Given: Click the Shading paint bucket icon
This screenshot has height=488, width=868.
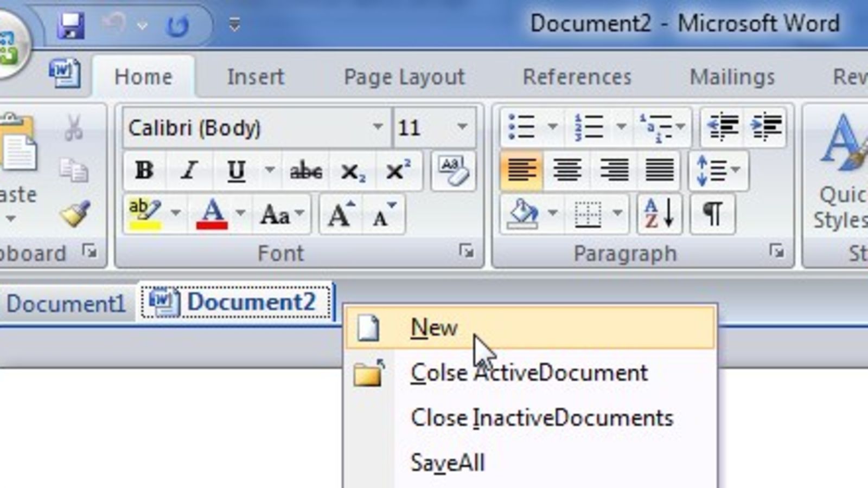Looking at the screenshot, I should point(522,214).
